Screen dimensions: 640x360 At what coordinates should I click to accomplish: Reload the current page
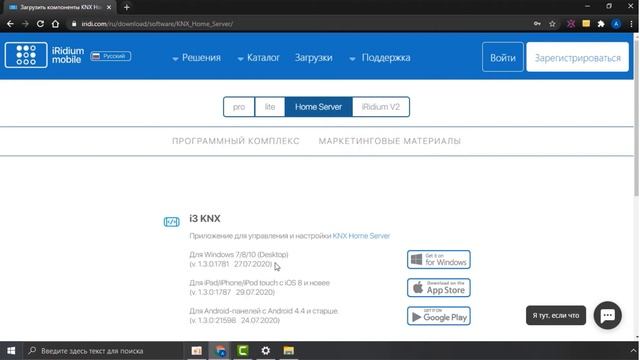[40, 24]
